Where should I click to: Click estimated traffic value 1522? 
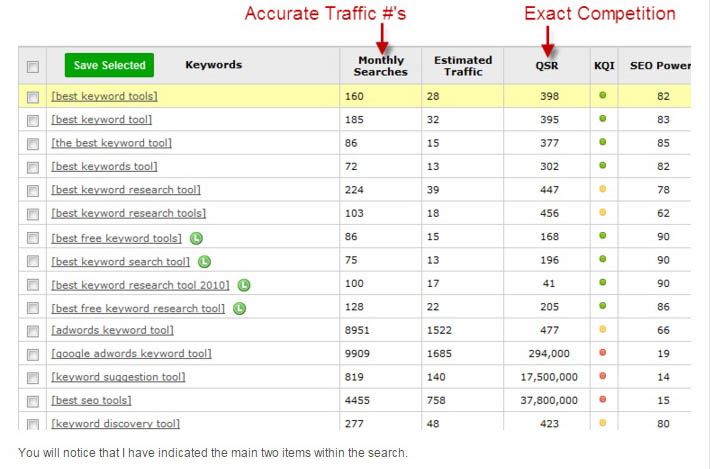[439, 330]
